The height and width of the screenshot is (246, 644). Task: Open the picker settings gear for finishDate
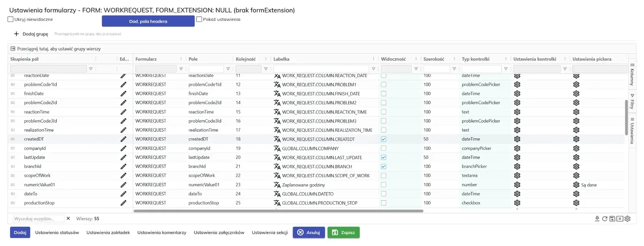(x=576, y=94)
